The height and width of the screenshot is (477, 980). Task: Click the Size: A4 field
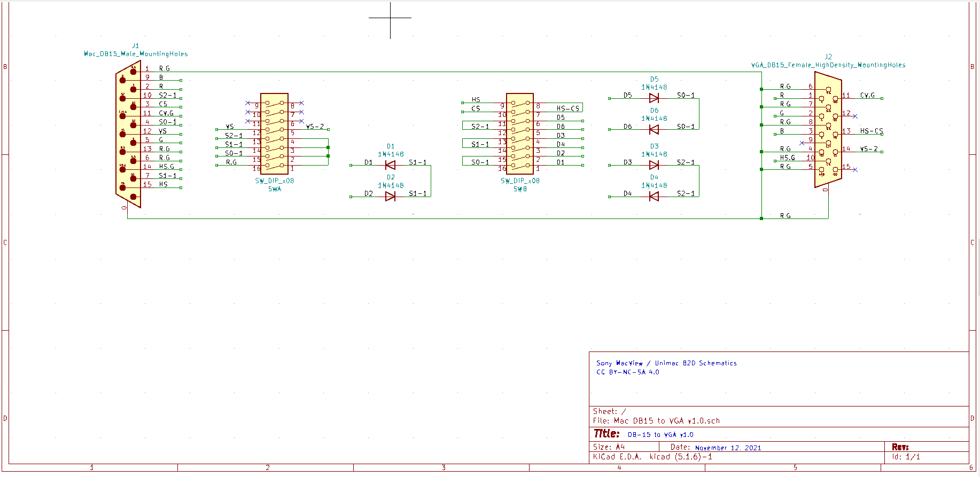(609, 447)
